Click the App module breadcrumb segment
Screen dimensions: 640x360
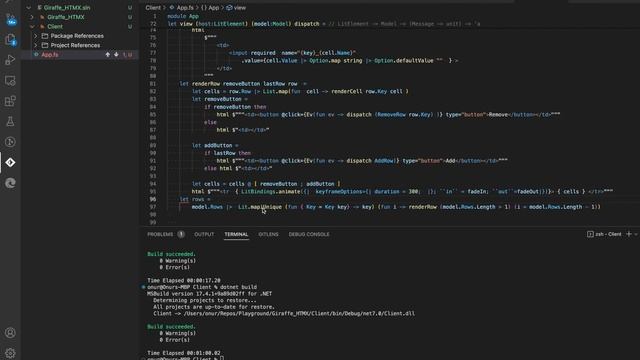[x=210, y=8]
